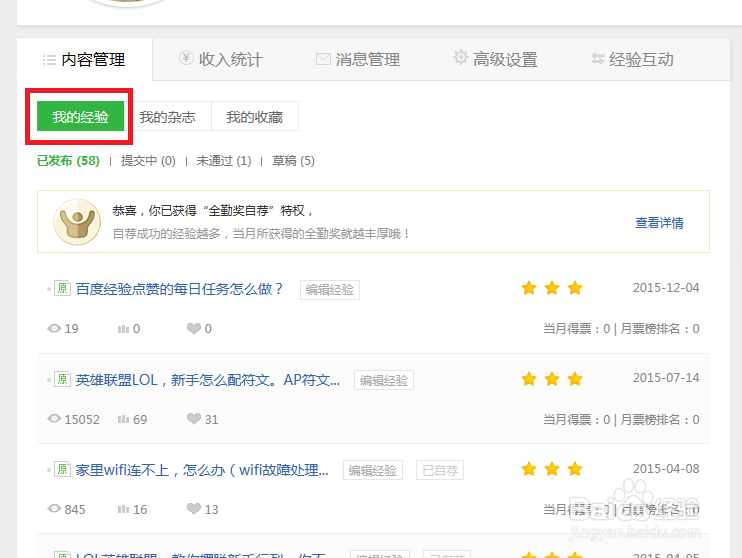Click 编辑经验 for 百度经验点赞 article
742x558 pixels.
(330, 290)
